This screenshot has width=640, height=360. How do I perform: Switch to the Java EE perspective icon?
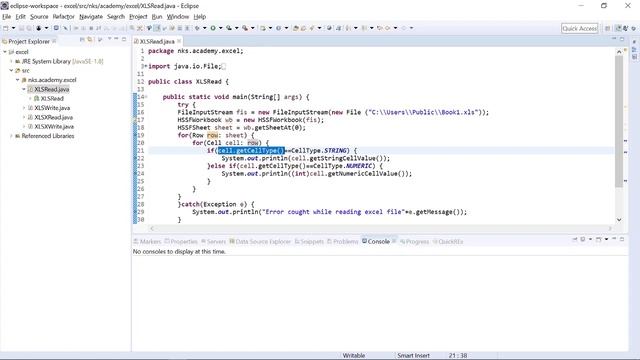[618, 28]
